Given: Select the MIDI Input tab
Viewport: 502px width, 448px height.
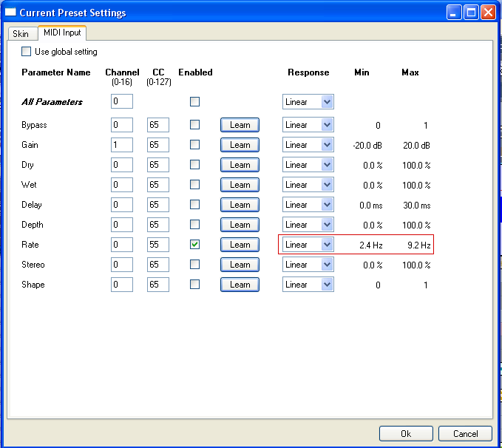Looking at the screenshot, I should 62,33.
